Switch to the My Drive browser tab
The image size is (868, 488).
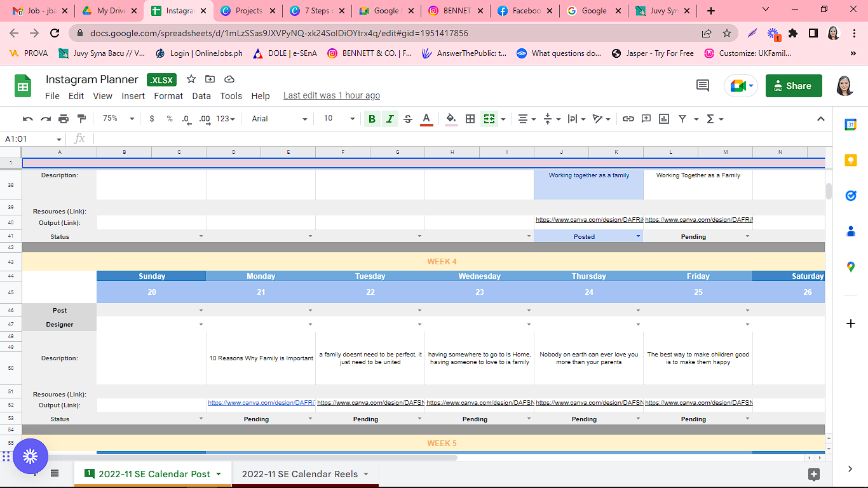pyautogui.click(x=112, y=11)
